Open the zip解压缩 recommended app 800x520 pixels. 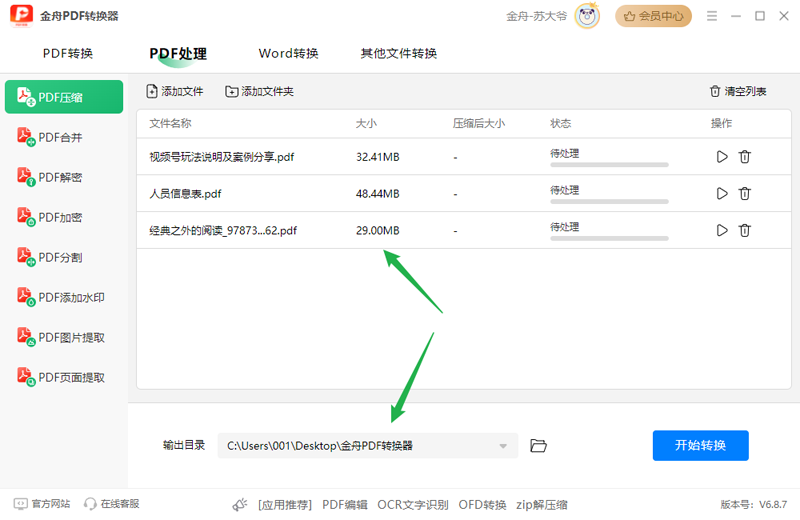(542, 505)
